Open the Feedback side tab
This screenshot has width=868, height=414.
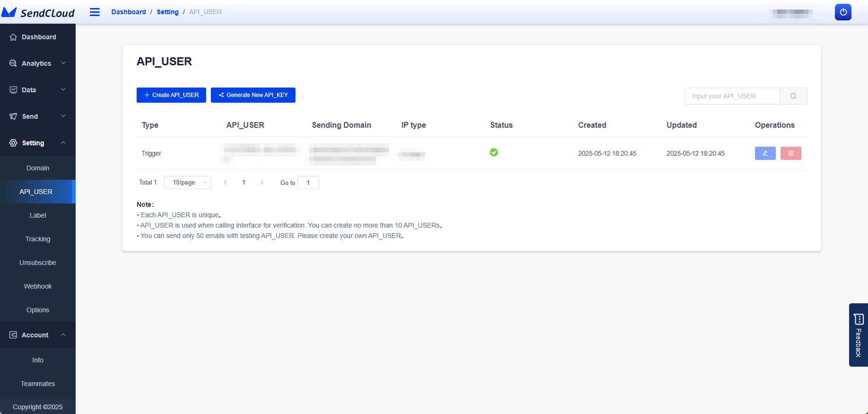pos(859,335)
